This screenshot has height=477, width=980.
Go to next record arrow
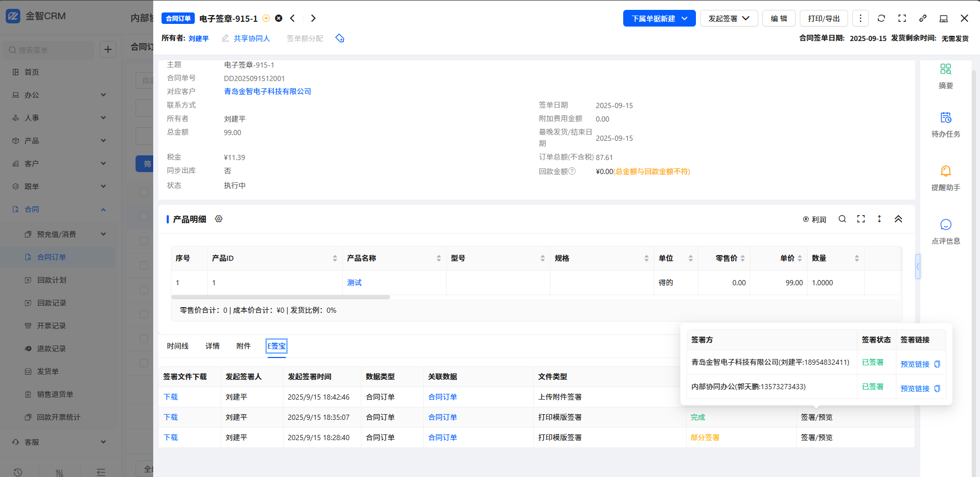313,18
